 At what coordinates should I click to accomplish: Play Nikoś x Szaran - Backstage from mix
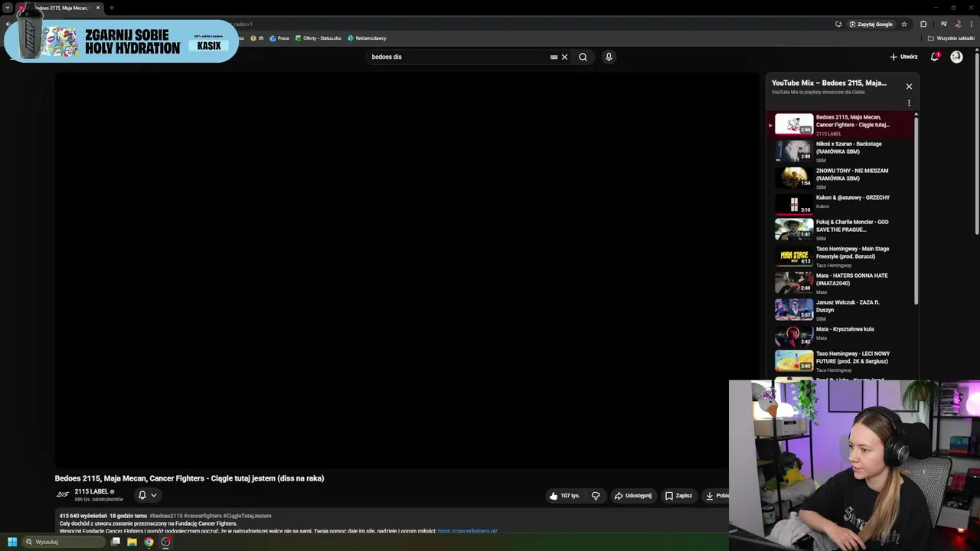point(841,151)
